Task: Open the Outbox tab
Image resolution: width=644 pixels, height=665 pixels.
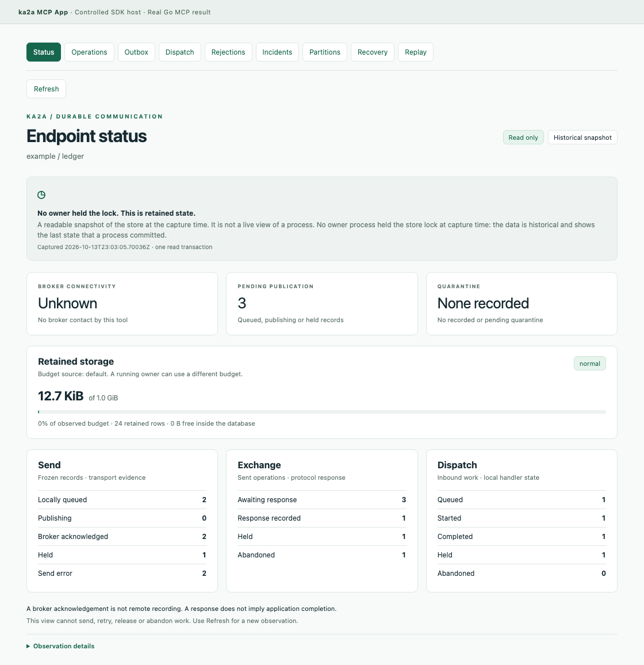Action: pyautogui.click(x=136, y=52)
